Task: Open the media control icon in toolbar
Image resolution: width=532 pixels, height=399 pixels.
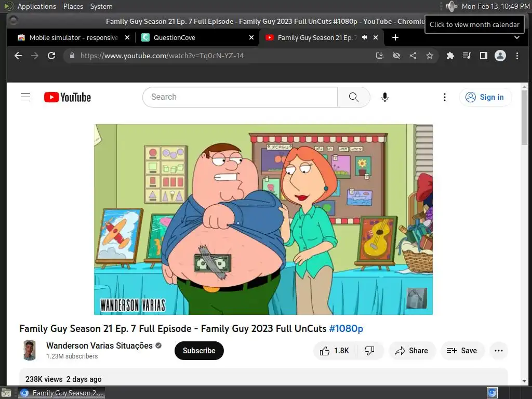Action: point(467,56)
